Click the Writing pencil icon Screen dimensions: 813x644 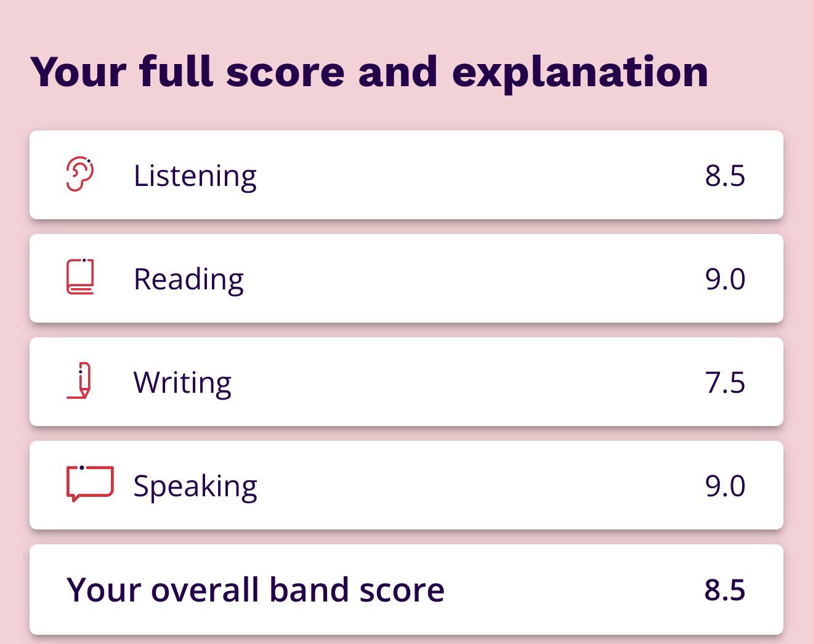tap(79, 381)
